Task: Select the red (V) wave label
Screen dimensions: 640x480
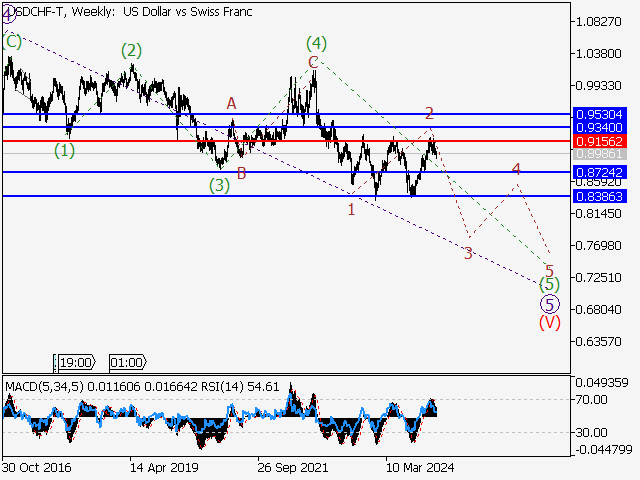Action: pos(549,322)
